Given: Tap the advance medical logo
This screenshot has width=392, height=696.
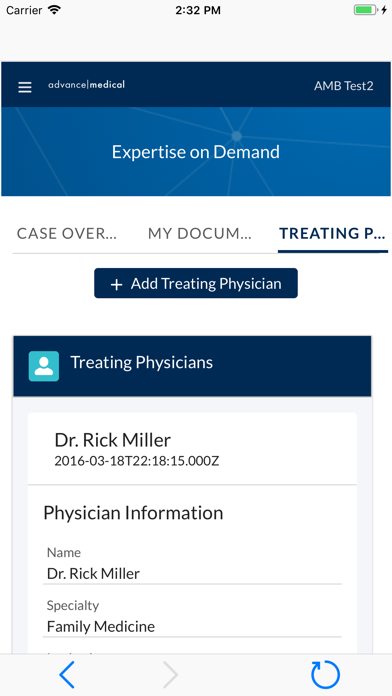Looking at the screenshot, I should pos(87,84).
